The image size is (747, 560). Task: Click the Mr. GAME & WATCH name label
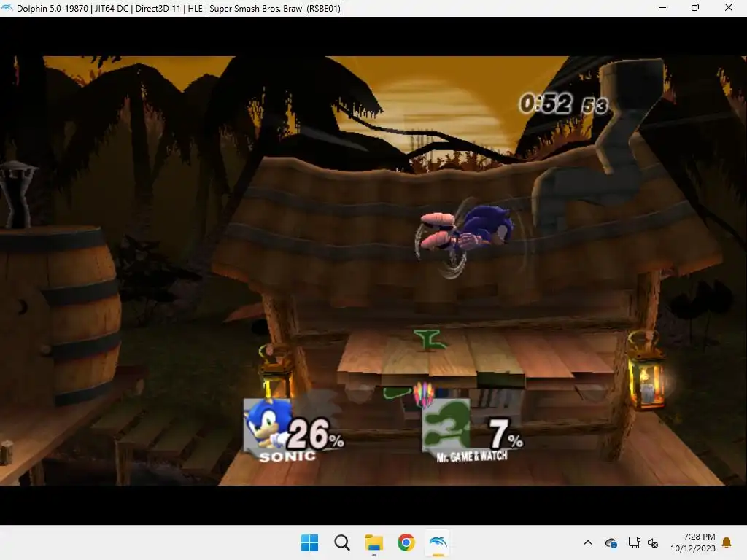(x=472, y=456)
